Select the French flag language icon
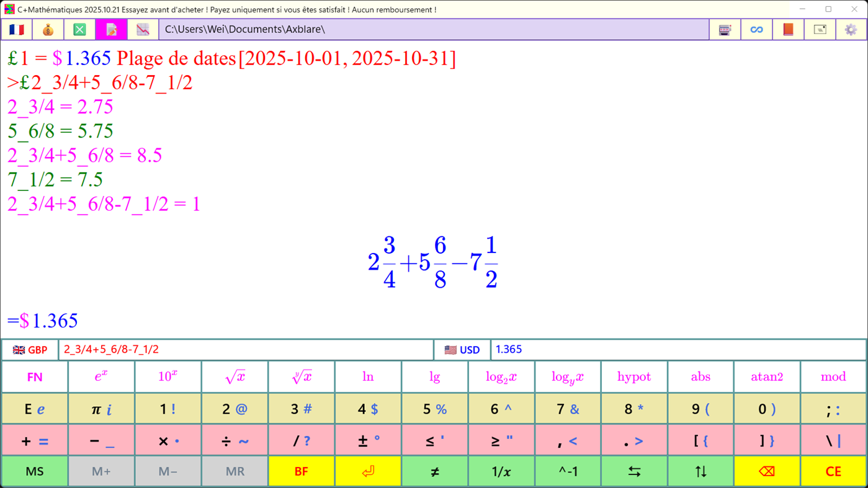 tap(17, 29)
